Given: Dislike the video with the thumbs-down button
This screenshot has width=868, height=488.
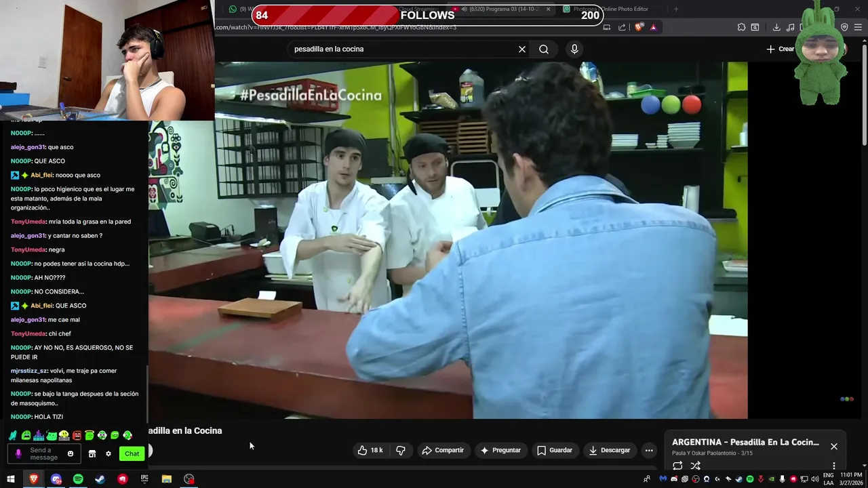Looking at the screenshot, I should coord(401,450).
